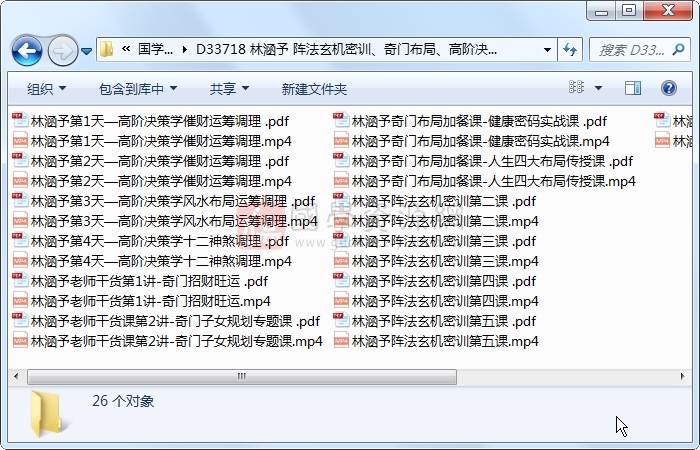Select file name 林涵予阵法玄机密训第四课 .pdf

coord(444,281)
